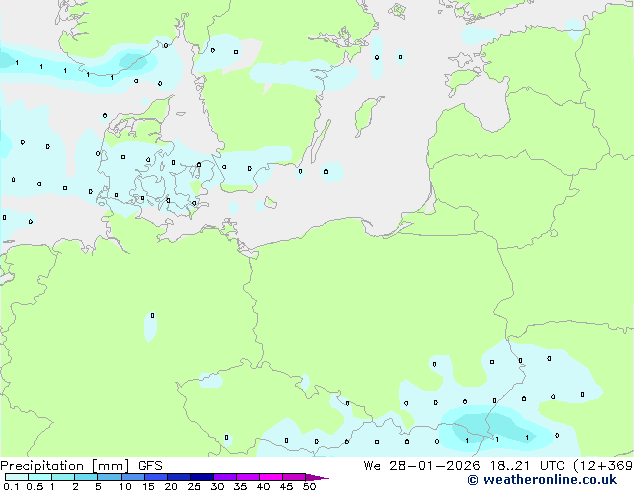Open the weatheronline.co.uk copyright link

542,480
